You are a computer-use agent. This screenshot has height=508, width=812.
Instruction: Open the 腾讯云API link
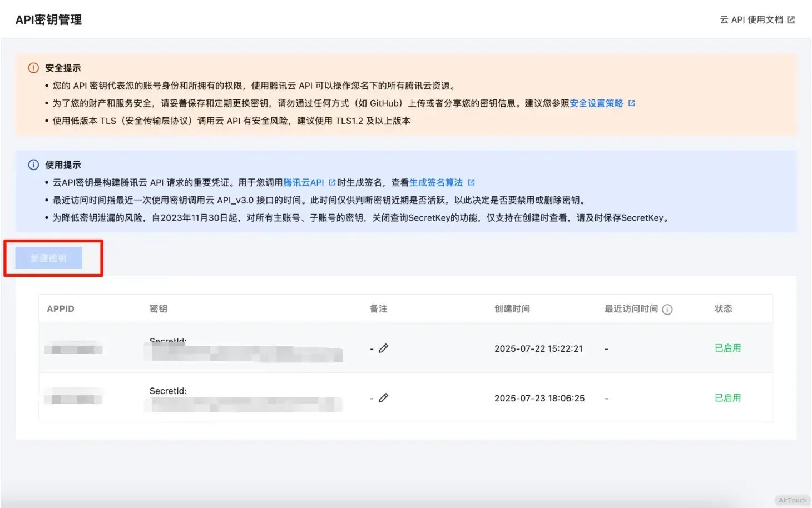(x=303, y=182)
